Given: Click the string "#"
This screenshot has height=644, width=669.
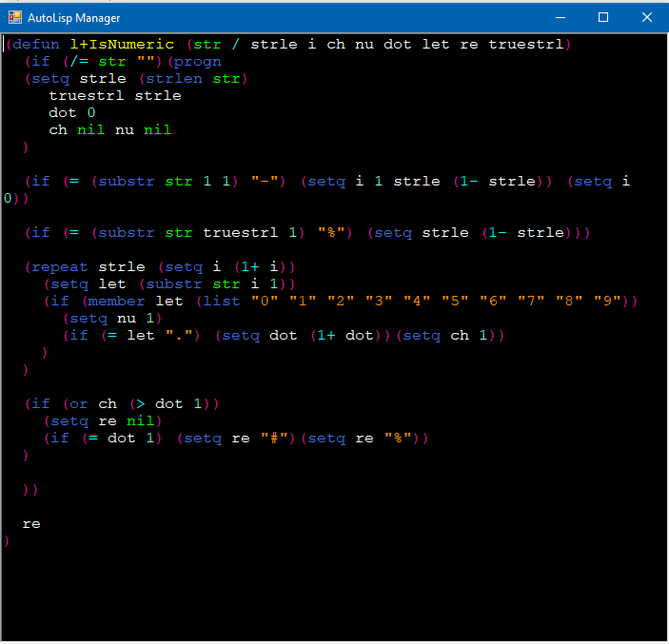Looking at the screenshot, I should pos(274,439).
